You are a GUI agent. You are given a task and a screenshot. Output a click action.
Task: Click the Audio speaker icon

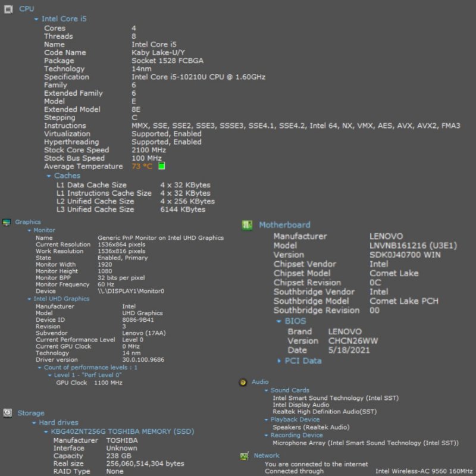243,383
